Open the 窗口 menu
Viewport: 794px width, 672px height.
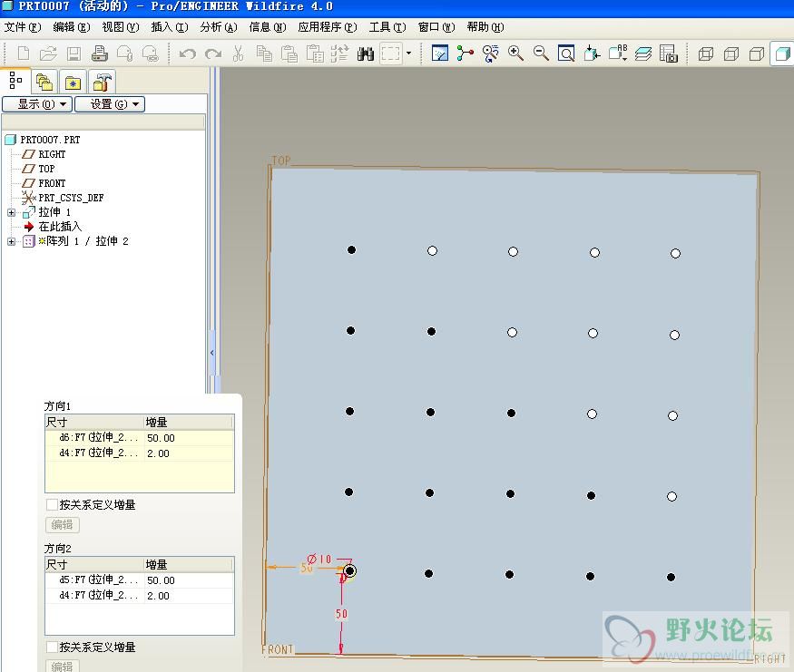pyautogui.click(x=436, y=27)
